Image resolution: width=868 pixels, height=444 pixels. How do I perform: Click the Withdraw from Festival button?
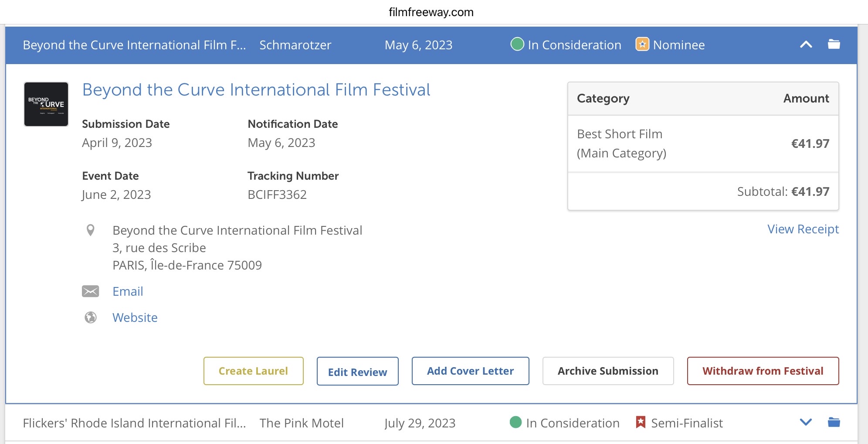[x=763, y=371]
